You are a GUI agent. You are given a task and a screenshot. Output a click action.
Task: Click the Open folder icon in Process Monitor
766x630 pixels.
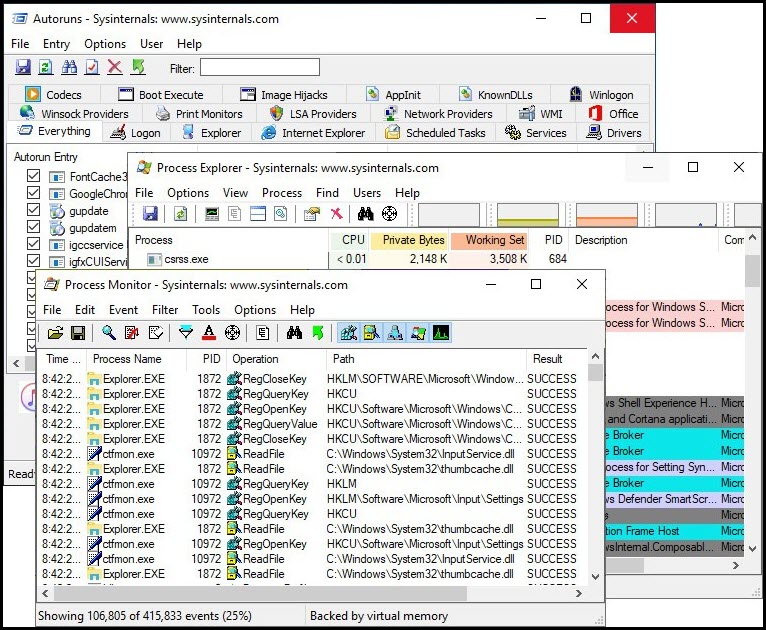click(x=55, y=333)
